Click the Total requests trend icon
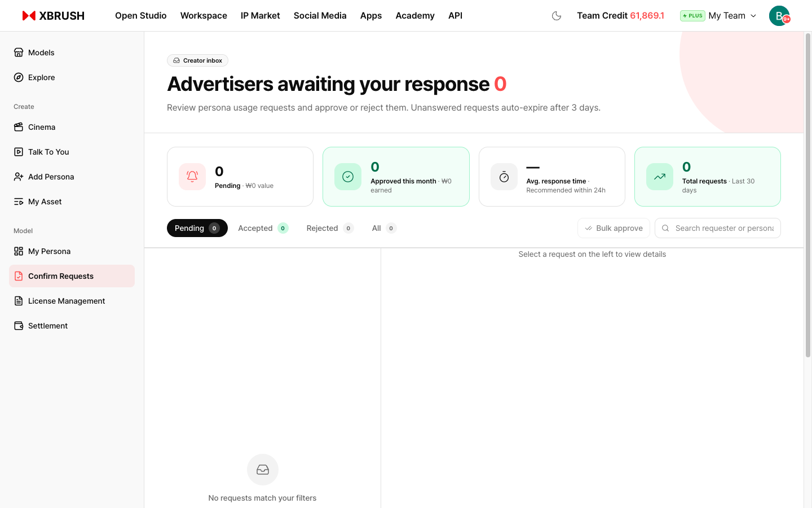812x508 pixels. click(660, 177)
